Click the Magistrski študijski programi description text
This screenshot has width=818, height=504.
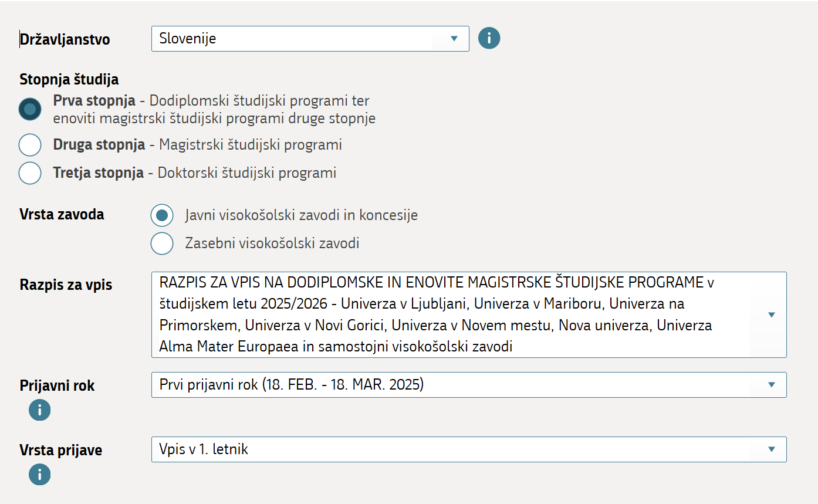(250, 145)
